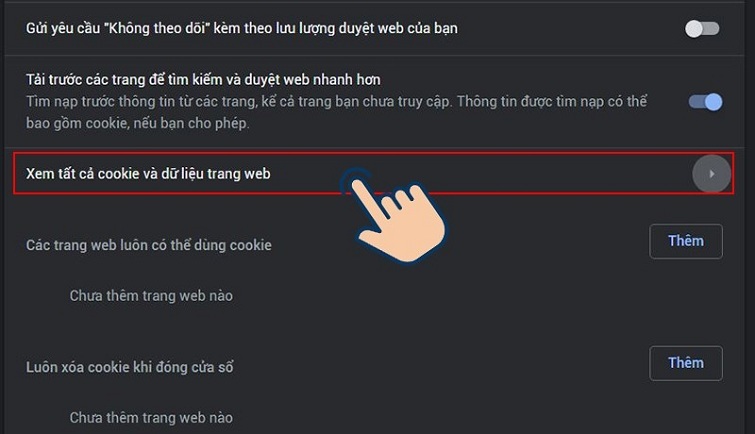
Task: Click "Chưa thêm trang web nào" under always-allow list
Action: point(151,296)
